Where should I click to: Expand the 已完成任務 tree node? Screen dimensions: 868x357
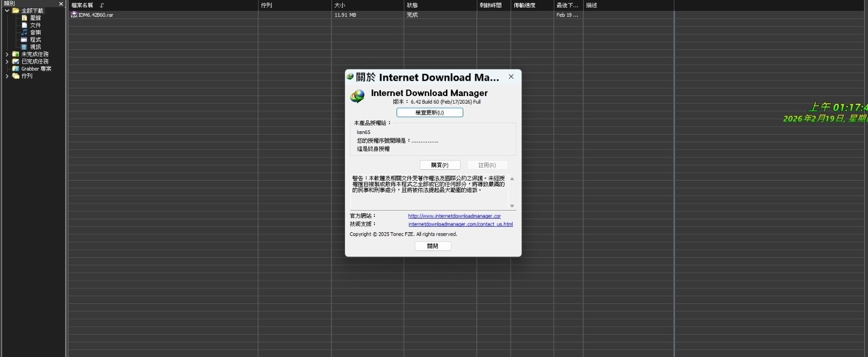point(7,62)
